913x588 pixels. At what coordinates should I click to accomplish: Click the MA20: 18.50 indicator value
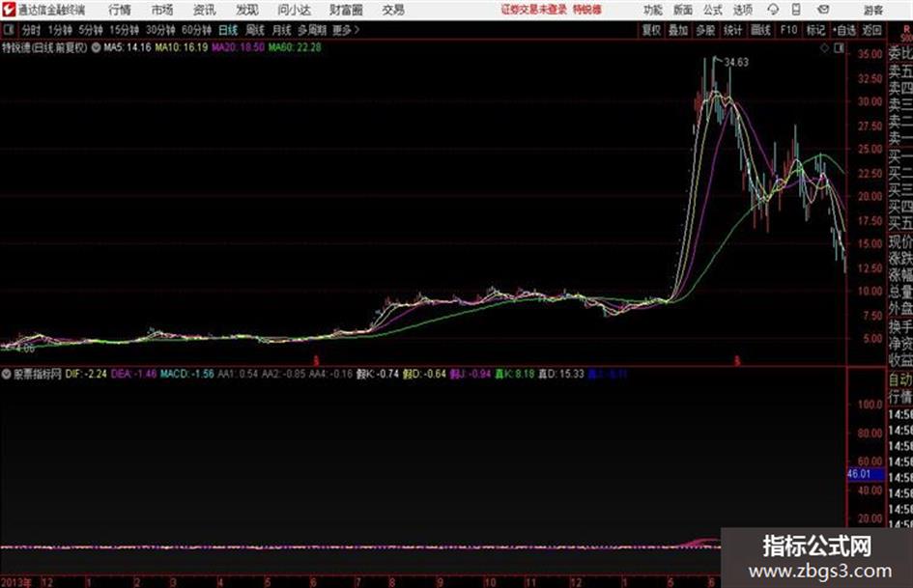tap(238, 47)
